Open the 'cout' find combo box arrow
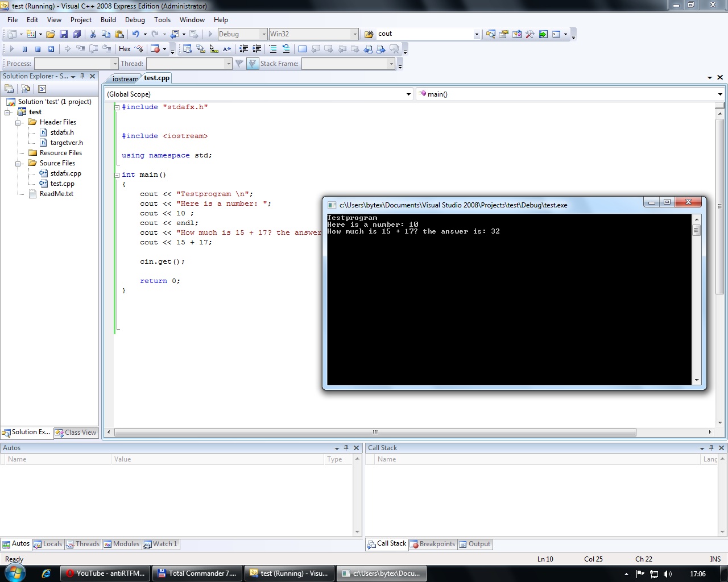This screenshot has width=728, height=582. (x=477, y=34)
